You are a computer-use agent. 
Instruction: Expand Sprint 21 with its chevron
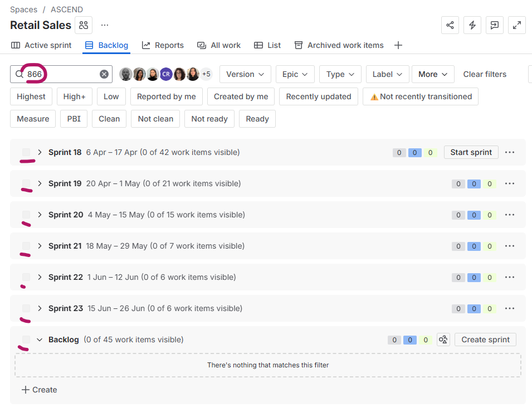(40, 246)
